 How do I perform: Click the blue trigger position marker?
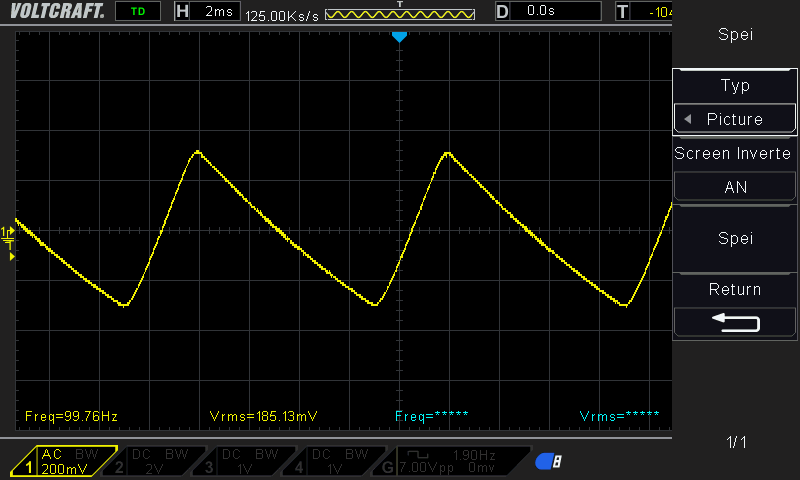(x=399, y=37)
